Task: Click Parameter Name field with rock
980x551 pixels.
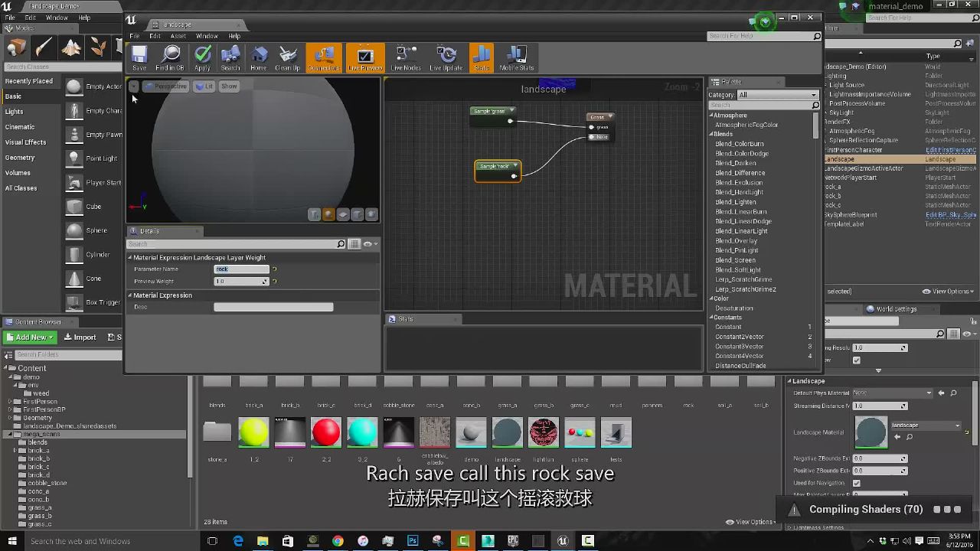Action: click(241, 269)
